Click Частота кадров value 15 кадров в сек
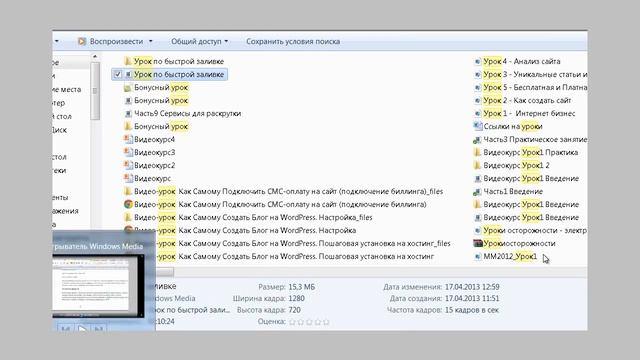Viewport: 640px width, 360px height. tap(472, 310)
